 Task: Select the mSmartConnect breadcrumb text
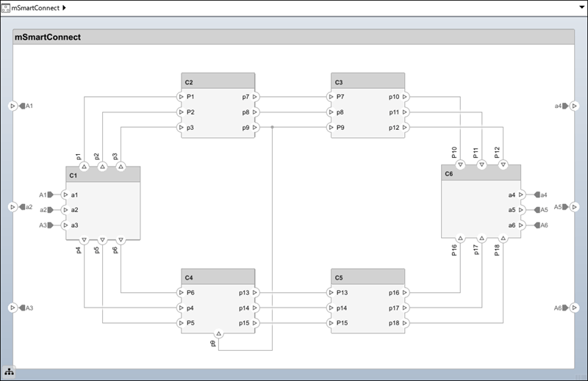coord(35,7)
